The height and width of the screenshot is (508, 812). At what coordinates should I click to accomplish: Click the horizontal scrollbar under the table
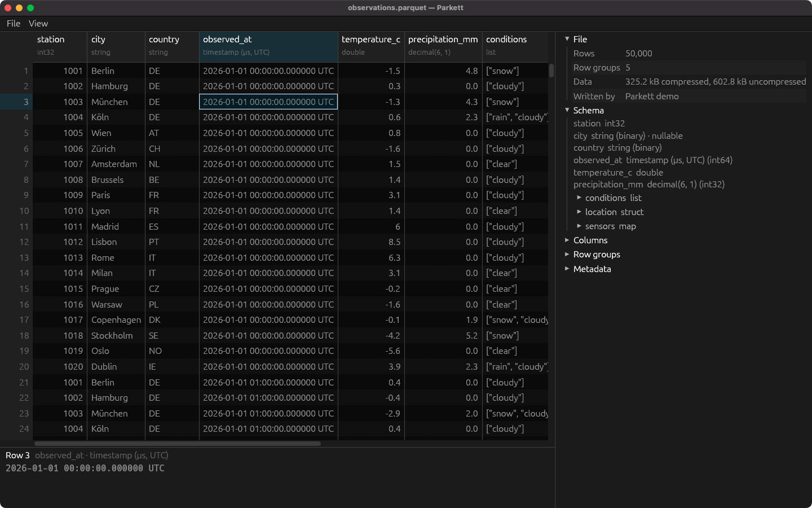pos(178,444)
